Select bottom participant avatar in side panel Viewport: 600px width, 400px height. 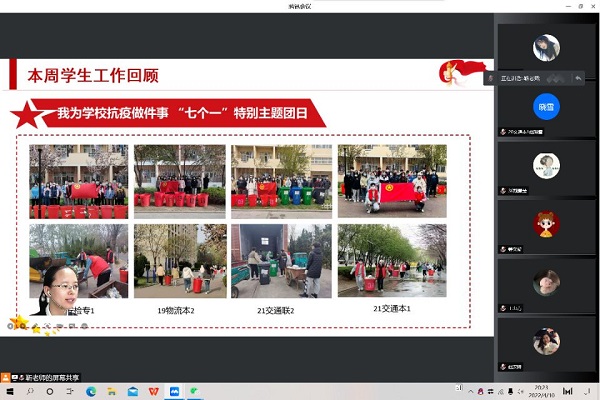pyautogui.click(x=546, y=341)
